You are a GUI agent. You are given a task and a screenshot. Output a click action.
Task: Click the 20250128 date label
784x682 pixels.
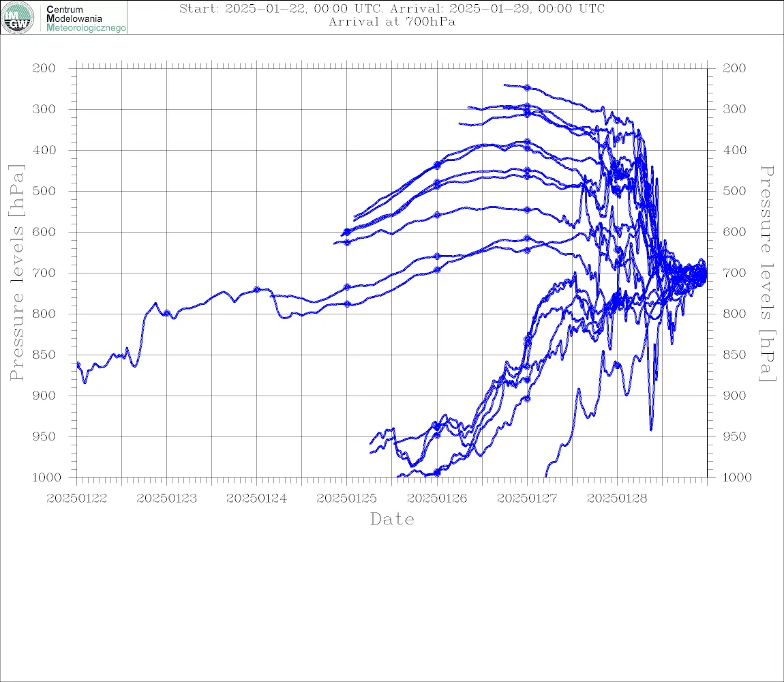(617, 499)
